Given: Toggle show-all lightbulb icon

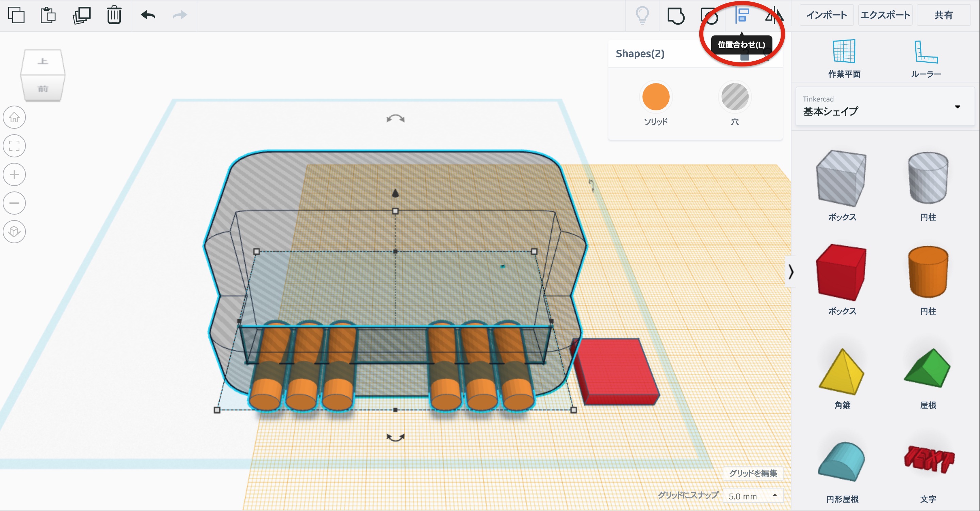Looking at the screenshot, I should 642,15.
